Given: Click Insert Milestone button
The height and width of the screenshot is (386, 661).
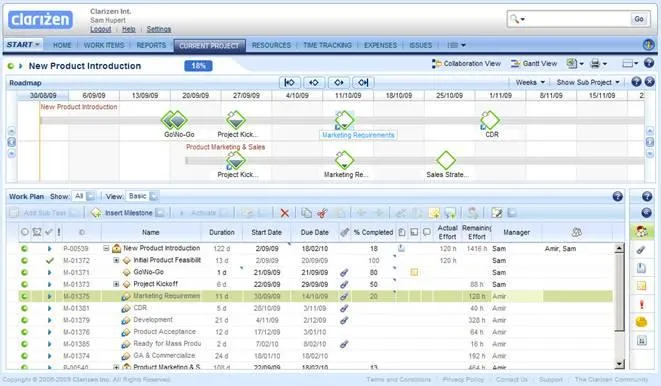Looking at the screenshot, I should pos(122,213).
